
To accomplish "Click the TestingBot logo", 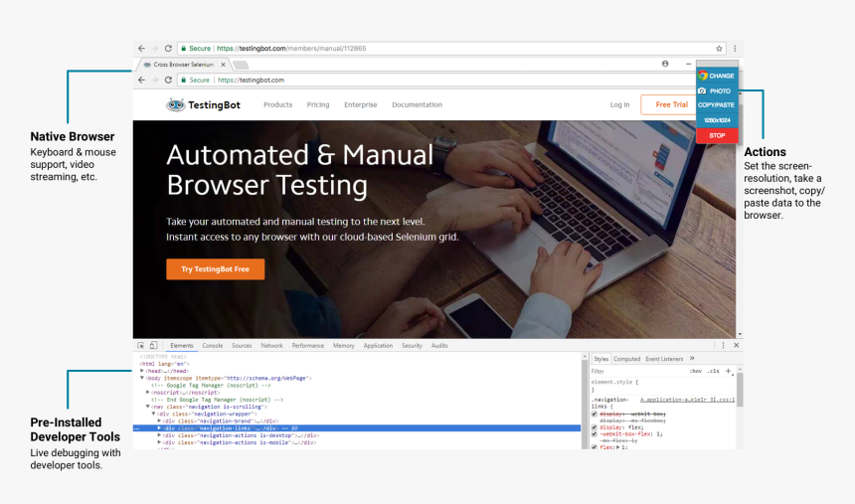I will pos(204,104).
